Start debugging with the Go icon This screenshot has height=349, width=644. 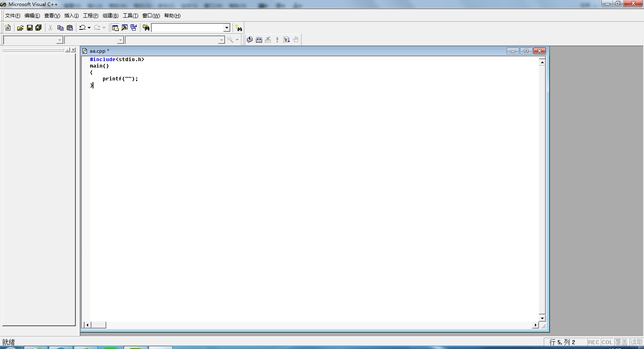click(x=287, y=39)
